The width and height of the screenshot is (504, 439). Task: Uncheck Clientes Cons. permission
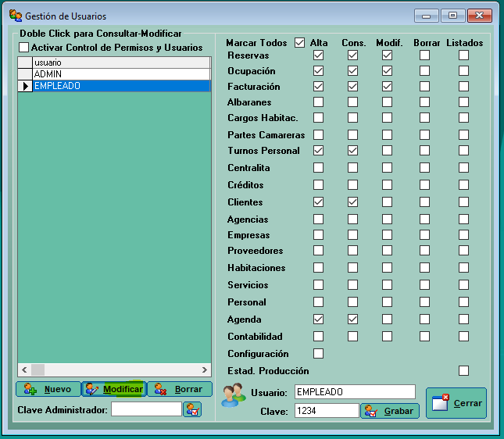[352, 202]
